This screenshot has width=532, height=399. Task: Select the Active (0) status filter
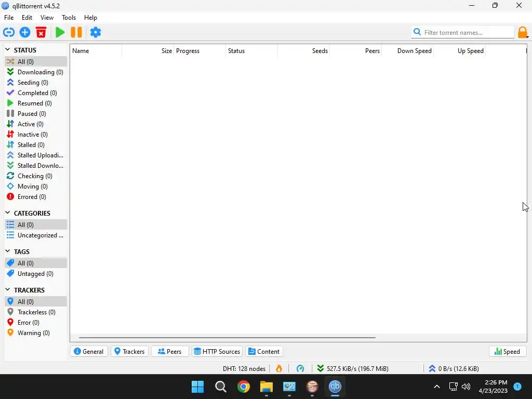pos(36,124)
